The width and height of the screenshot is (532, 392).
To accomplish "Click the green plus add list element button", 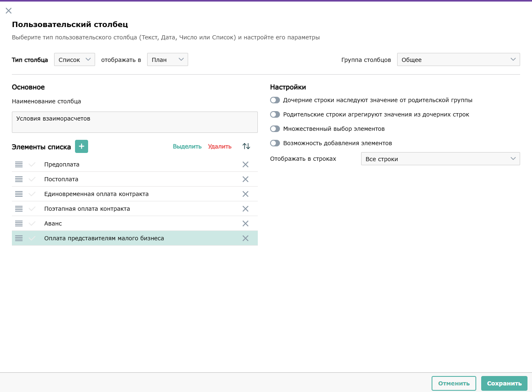I will pos(82,146).
